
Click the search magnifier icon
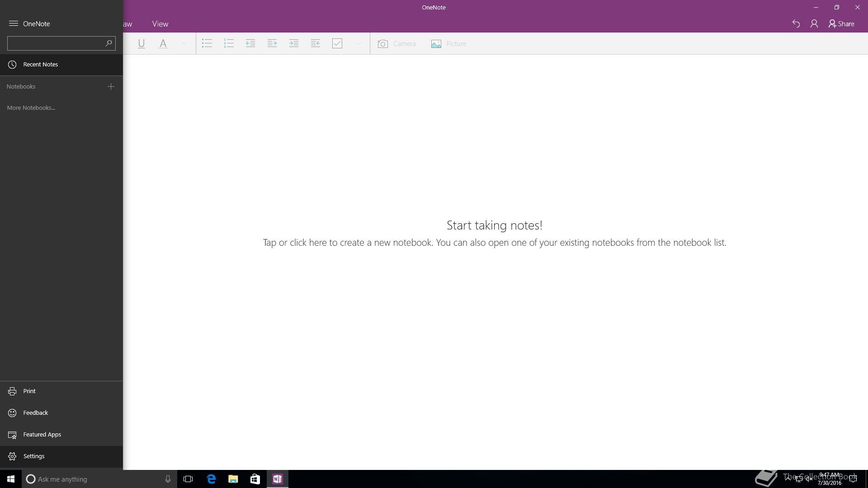(x=108, y=43)
